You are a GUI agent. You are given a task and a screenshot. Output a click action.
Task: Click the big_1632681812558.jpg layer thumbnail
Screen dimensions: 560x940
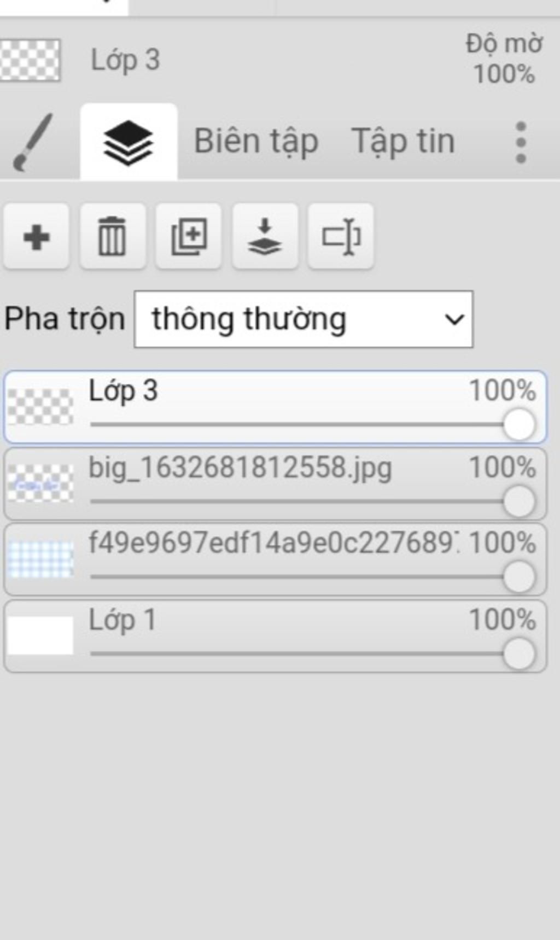pyautogui.click(x=40, y=483)
